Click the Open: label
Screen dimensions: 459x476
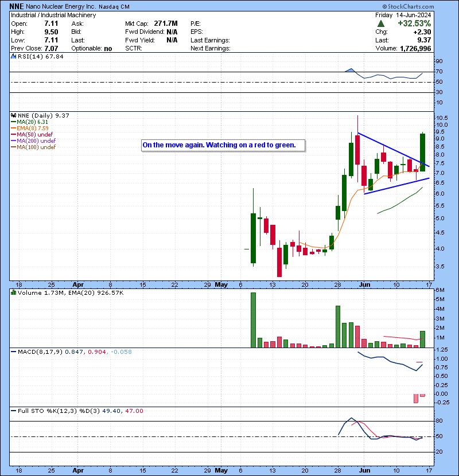pos(19,24)
